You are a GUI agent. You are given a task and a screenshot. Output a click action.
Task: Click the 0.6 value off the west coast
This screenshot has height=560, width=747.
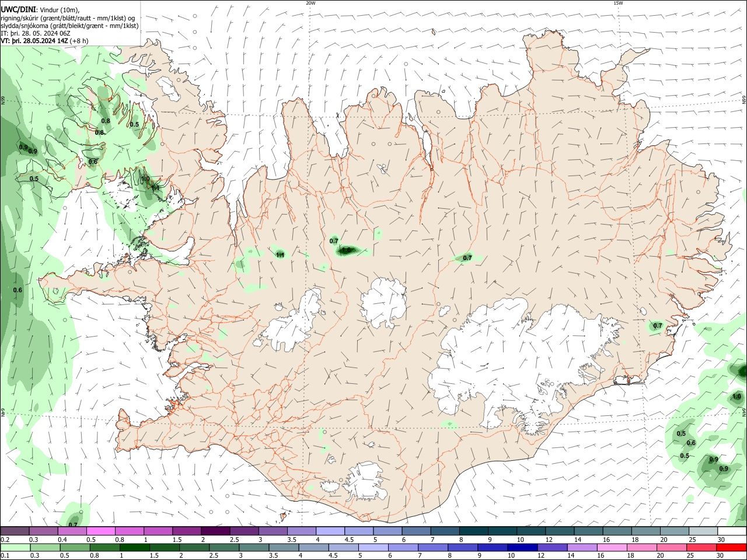tap(18, 290)
